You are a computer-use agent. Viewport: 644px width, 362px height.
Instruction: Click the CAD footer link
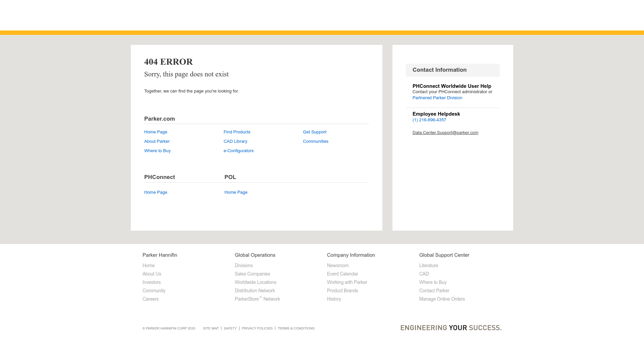coord(424,274)
